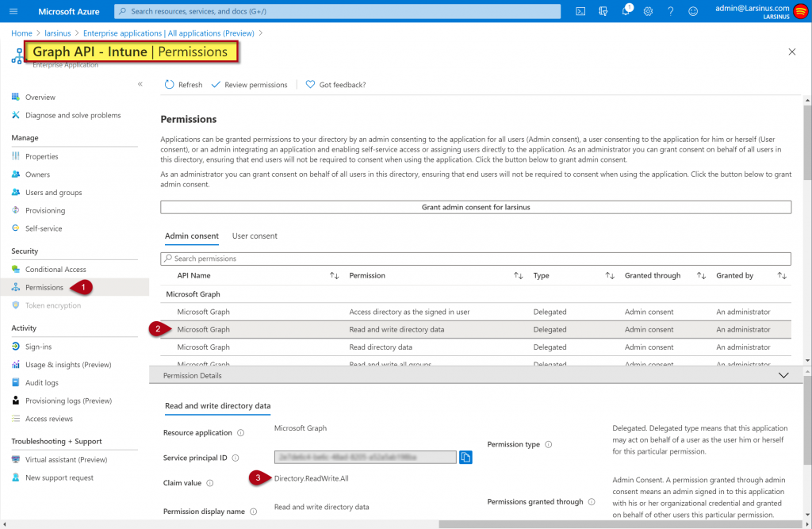Viewport: 812px width, 529px height.
Task: Click the Search permissions field
Action: (475, 259)
